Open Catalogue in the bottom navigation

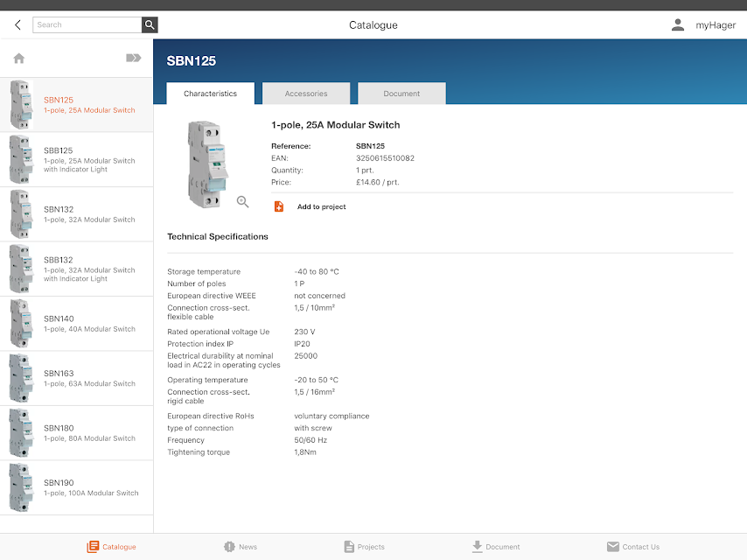click(111, 547)
